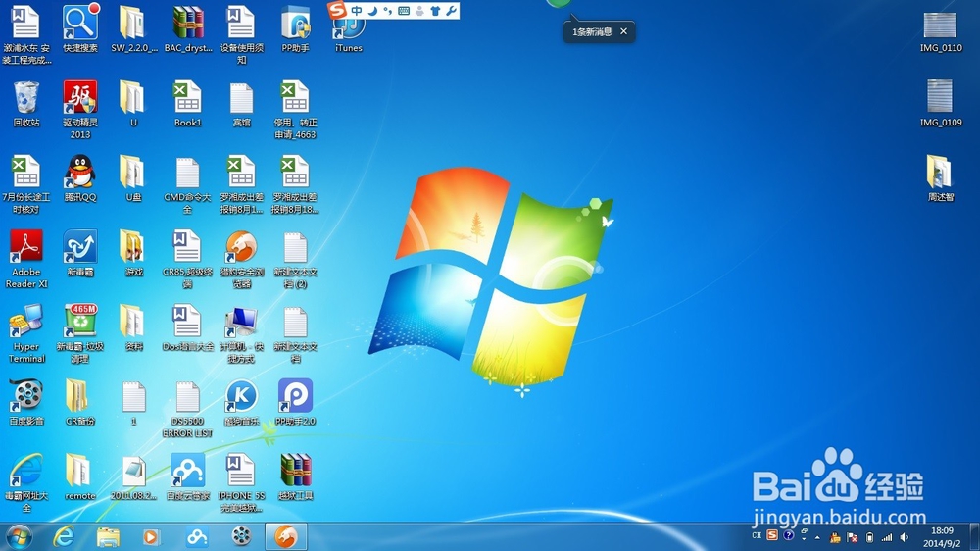
Task: Open 毒霸网址大全 IE shortcut
Action: 26,481
